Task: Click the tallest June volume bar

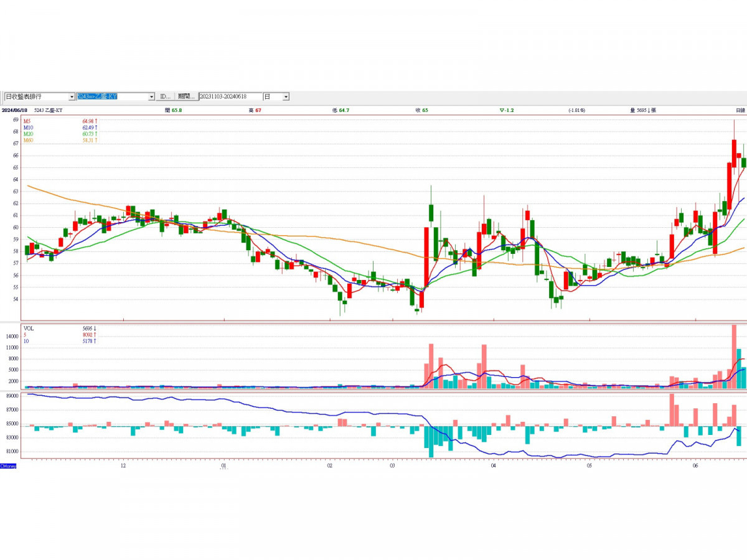Action: tap(734, 357)
